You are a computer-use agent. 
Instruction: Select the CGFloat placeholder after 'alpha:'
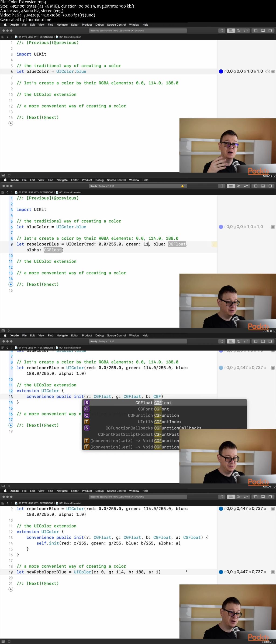pyautogui.click(x=53, y=250)
